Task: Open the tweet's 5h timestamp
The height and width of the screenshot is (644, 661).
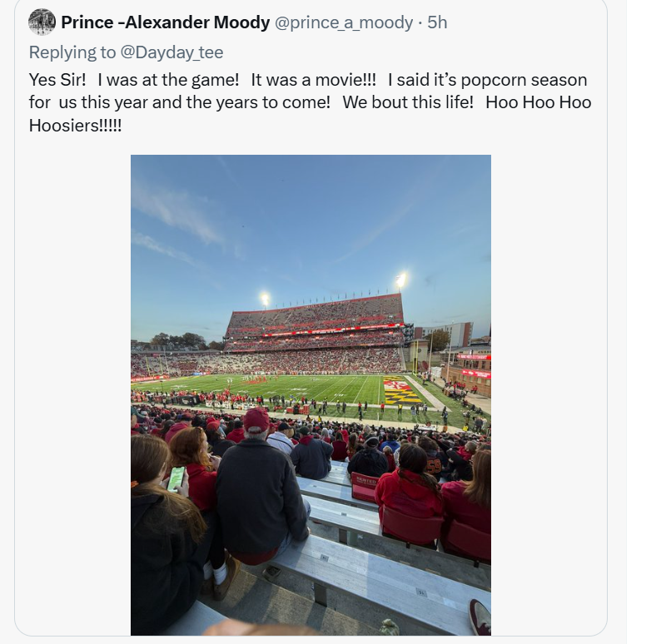Action: 437,22
